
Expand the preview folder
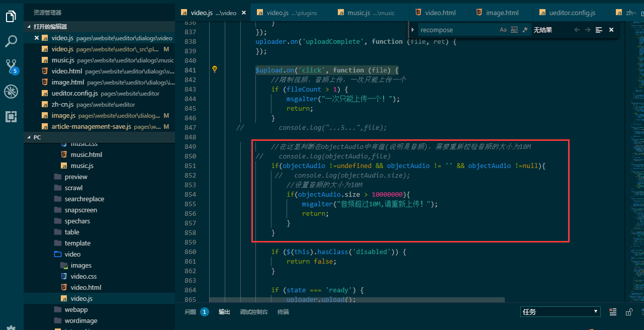75,177
